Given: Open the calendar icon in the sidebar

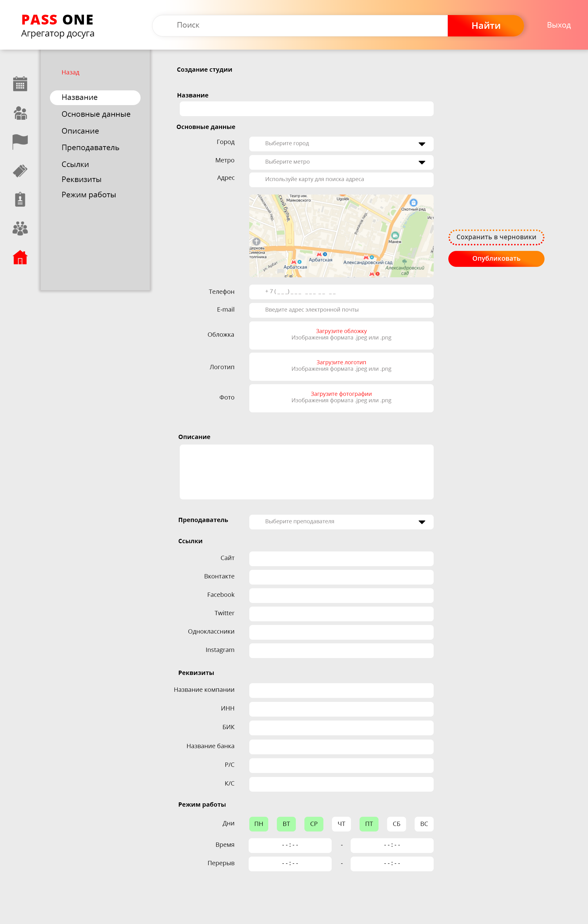Looking at the screenshot, I should 20,84.
